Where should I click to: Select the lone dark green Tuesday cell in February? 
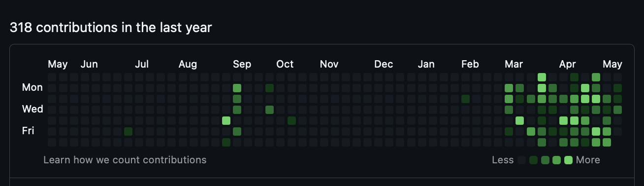tap(465, 99)
